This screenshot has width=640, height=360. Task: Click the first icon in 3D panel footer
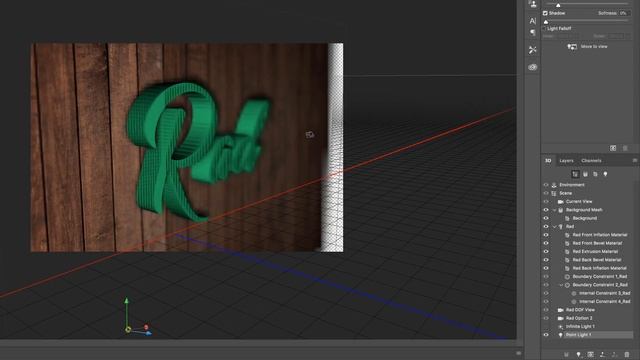tap(566, 355)
